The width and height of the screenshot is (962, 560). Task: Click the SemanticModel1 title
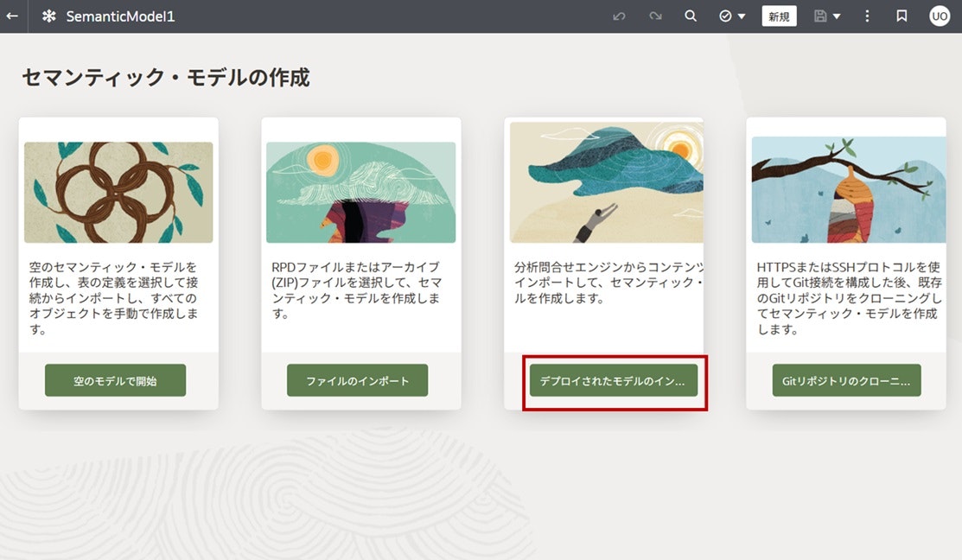120,16
